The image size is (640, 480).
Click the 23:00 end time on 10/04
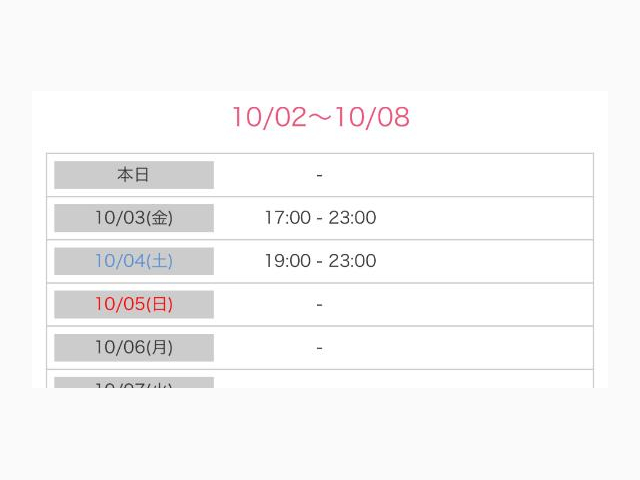pos(353,261)
